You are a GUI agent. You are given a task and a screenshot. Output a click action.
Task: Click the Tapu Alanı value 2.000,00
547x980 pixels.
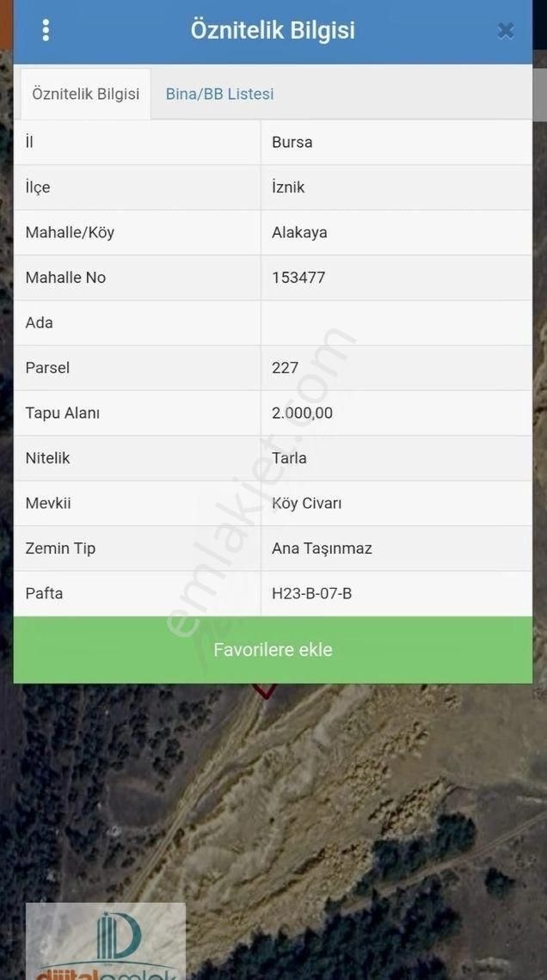[303, 413]
